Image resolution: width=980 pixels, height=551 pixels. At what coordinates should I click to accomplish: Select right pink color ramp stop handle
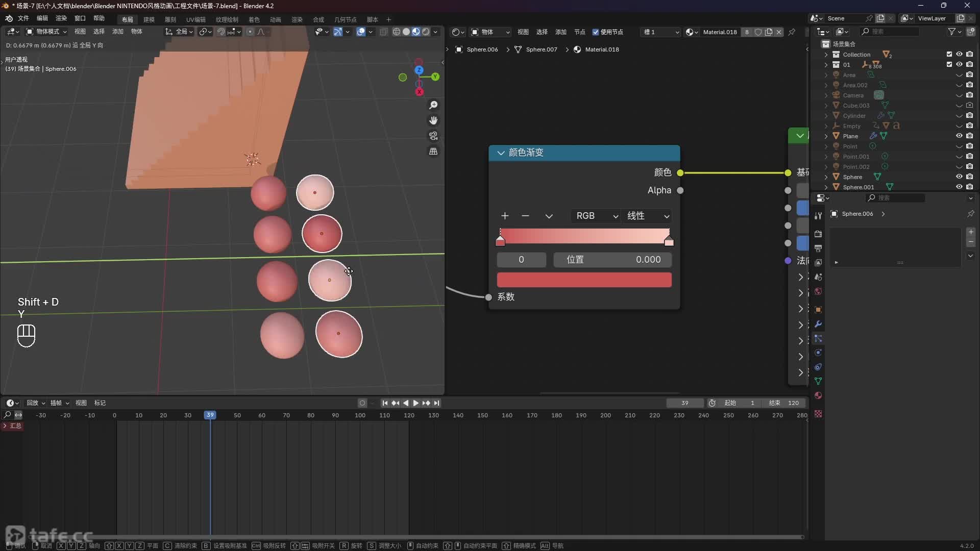[669, 241]
